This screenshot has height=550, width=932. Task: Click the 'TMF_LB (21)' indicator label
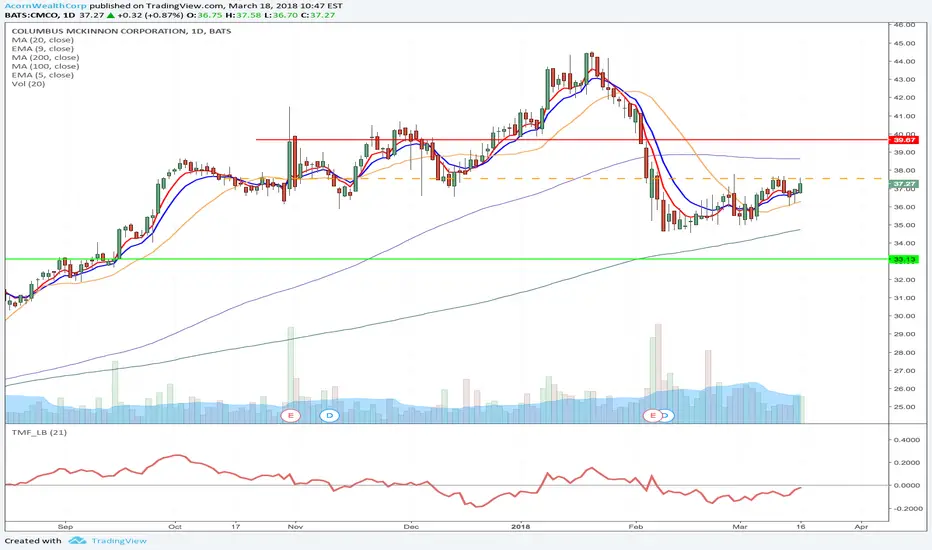click(39, 432)
